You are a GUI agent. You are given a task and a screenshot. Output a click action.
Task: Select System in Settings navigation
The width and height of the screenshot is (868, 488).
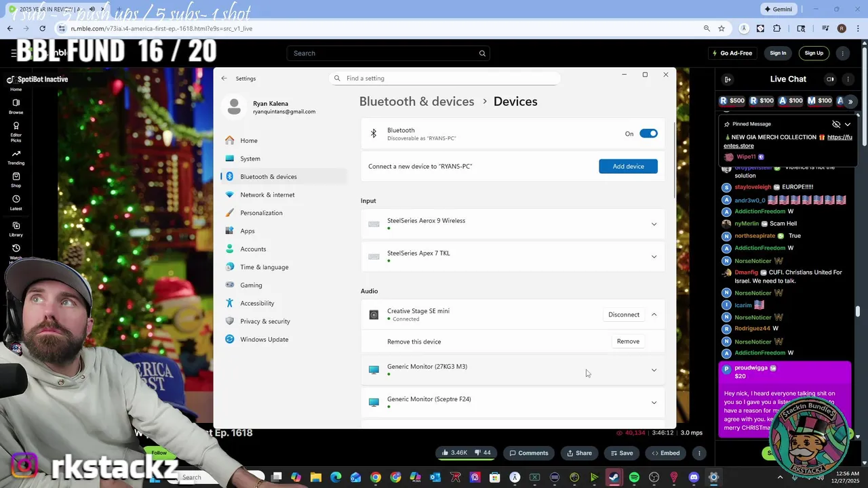pyautogui.click(x=283, y=159)
